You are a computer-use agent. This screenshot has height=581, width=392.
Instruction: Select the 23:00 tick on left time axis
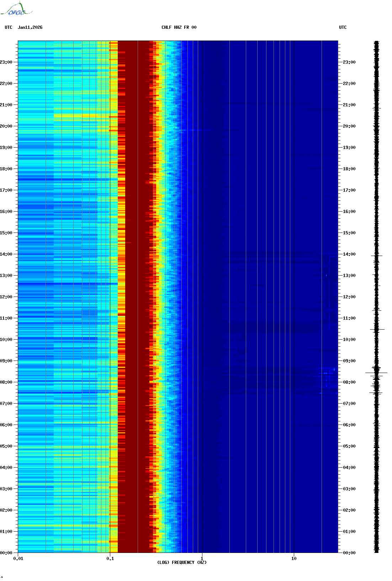(x=6, y=62)
